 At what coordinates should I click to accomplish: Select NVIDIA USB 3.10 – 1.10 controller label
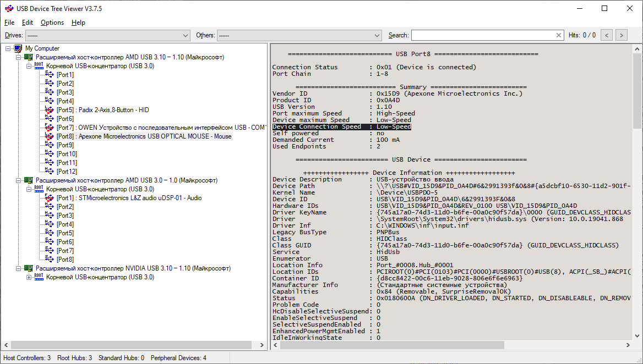coord(133,268)
